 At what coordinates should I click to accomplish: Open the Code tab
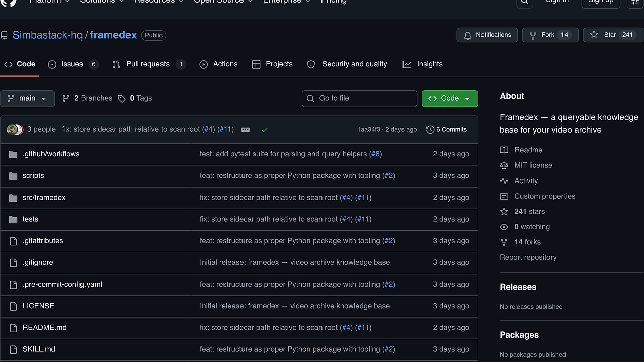point(20,64)
